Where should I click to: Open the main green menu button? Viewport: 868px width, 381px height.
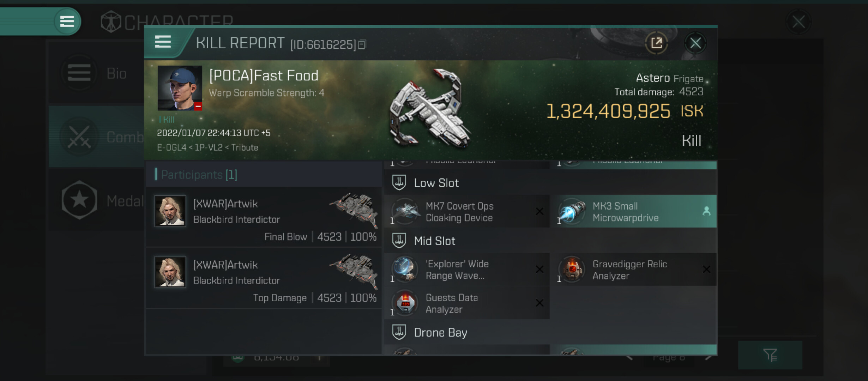(67, 21)
